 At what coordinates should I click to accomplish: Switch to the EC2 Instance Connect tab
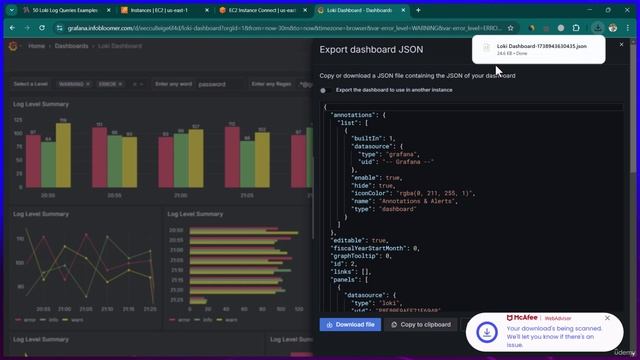(x=262, y=10)
